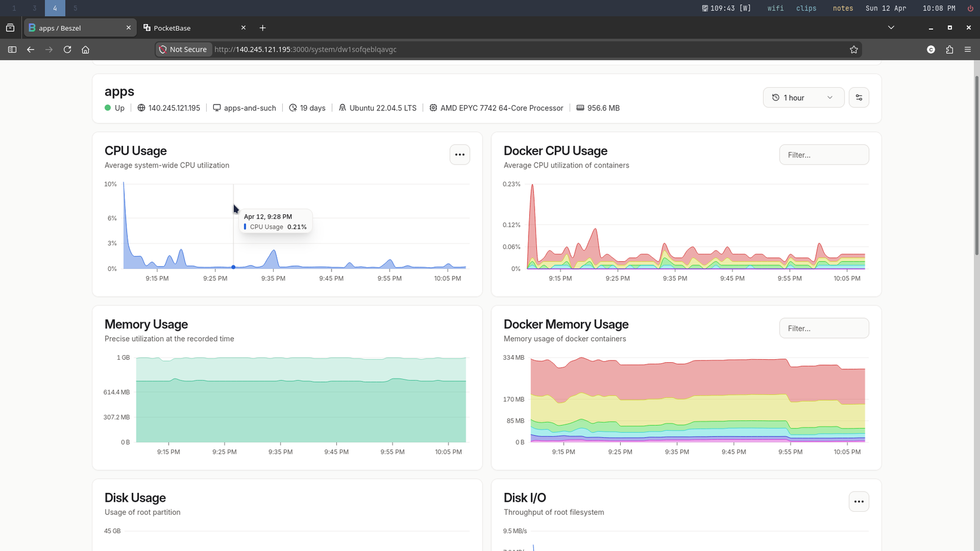980x551 pixels.
Task: Click the power icon in top bar
Action: tap(970, 8)
